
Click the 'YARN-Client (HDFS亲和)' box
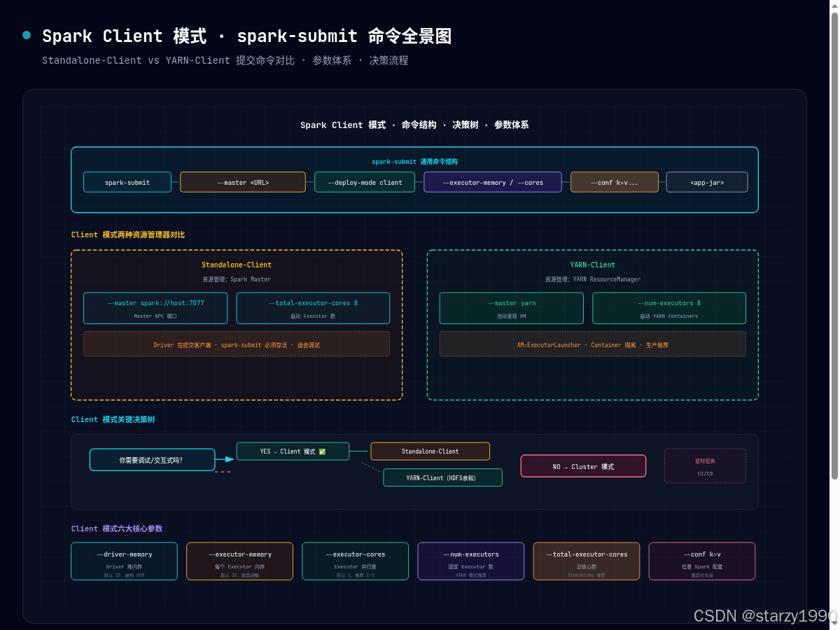pos(443,477)
